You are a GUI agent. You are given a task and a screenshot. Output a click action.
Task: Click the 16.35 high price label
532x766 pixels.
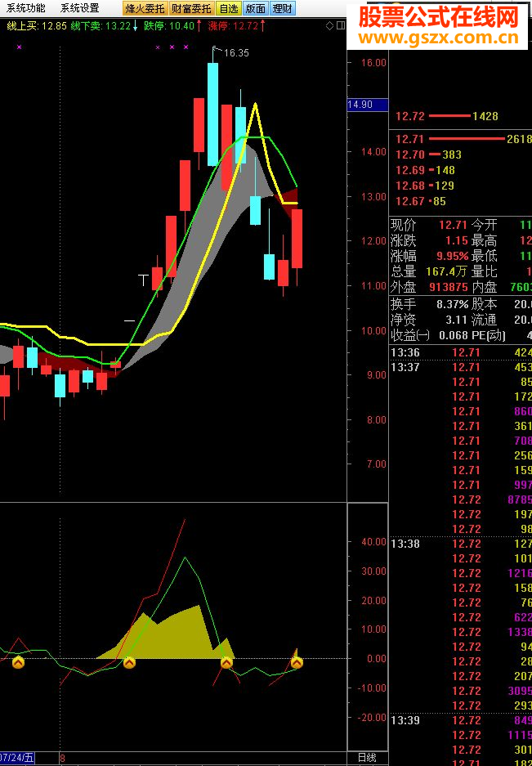(236, 53)
